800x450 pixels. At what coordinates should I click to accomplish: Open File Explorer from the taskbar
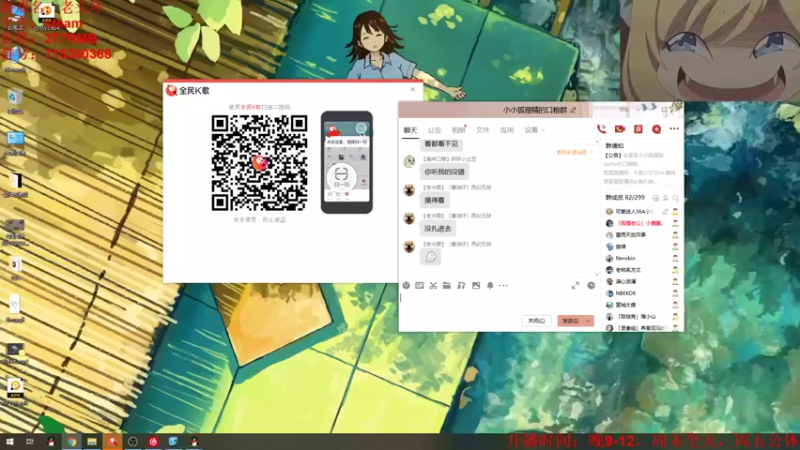(x=92, y=441)
